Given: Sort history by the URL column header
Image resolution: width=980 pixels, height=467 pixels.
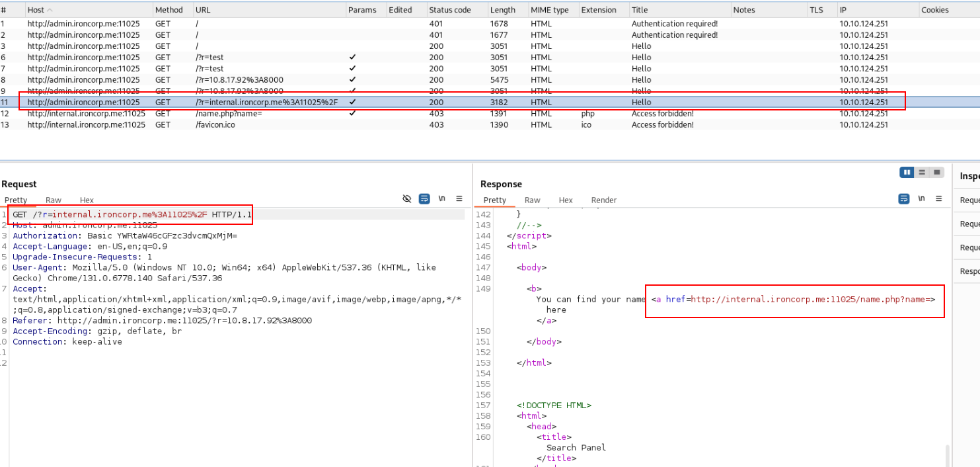Looking at the screenshot, I should 269,10.
